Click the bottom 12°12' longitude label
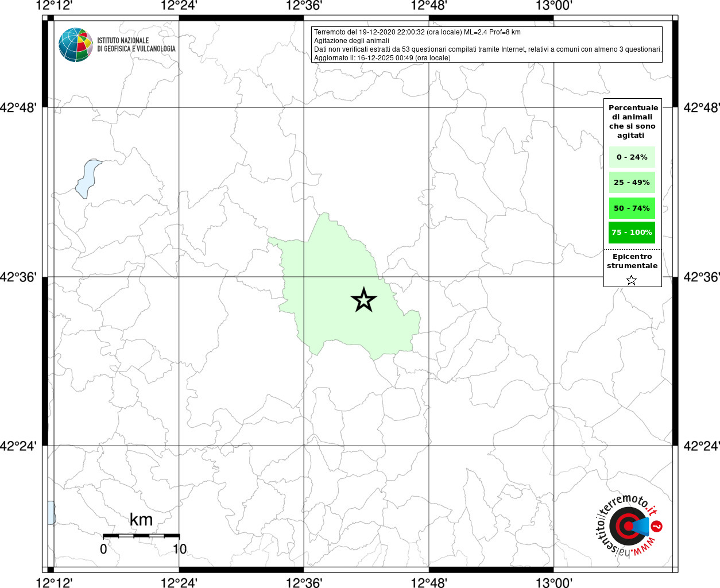This screenshot has width=720, height=588. point(53,583)
